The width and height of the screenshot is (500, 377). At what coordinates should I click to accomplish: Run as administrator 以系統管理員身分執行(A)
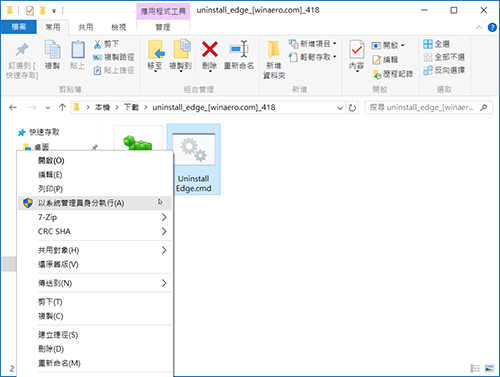95,203
